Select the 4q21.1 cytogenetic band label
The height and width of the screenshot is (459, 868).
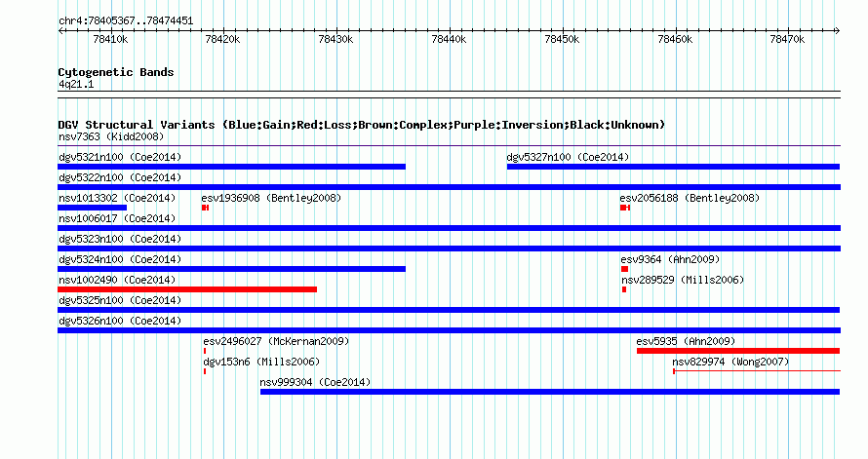tap(76, 84)
